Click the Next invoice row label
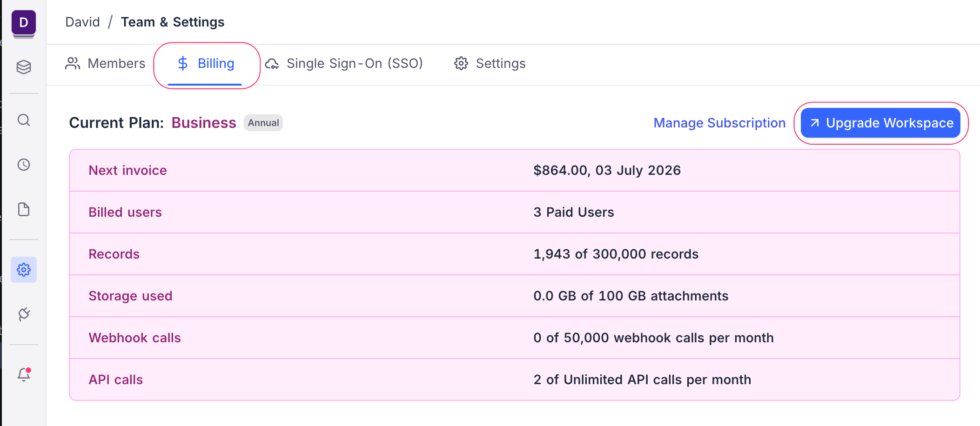 pyautogui.click(x=128, y=171)
